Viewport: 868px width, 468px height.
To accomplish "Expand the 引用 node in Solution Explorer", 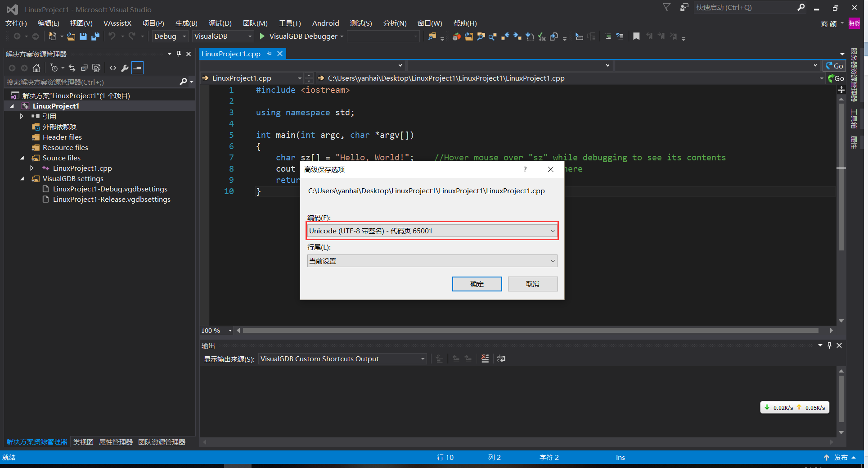I will [x=21, y=116].
